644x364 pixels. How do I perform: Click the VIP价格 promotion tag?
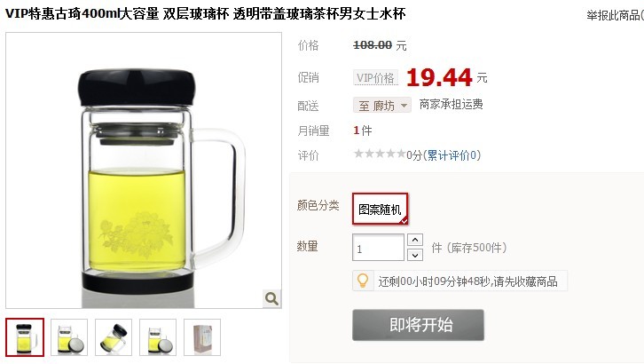click(x=375, y=77)
